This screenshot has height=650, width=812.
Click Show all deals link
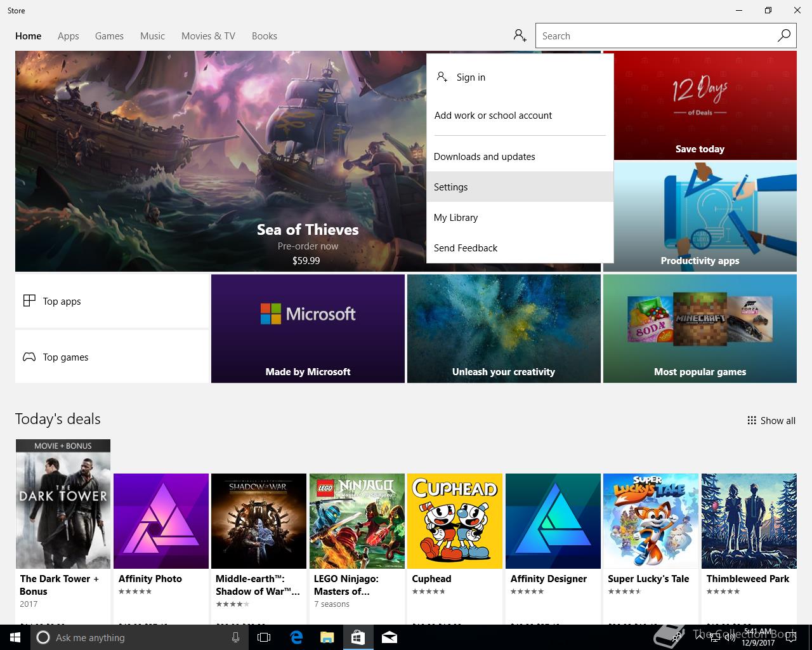coord(771,420)
